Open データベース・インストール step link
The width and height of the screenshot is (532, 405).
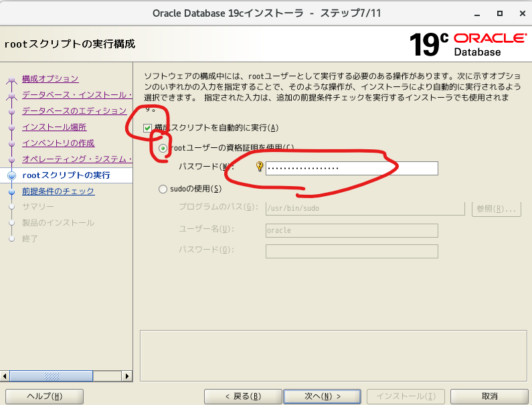(77, 94)
